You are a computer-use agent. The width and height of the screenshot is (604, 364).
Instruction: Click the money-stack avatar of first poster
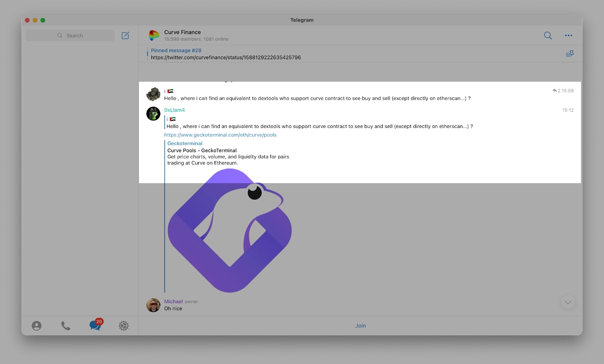[x=153, y=94]
